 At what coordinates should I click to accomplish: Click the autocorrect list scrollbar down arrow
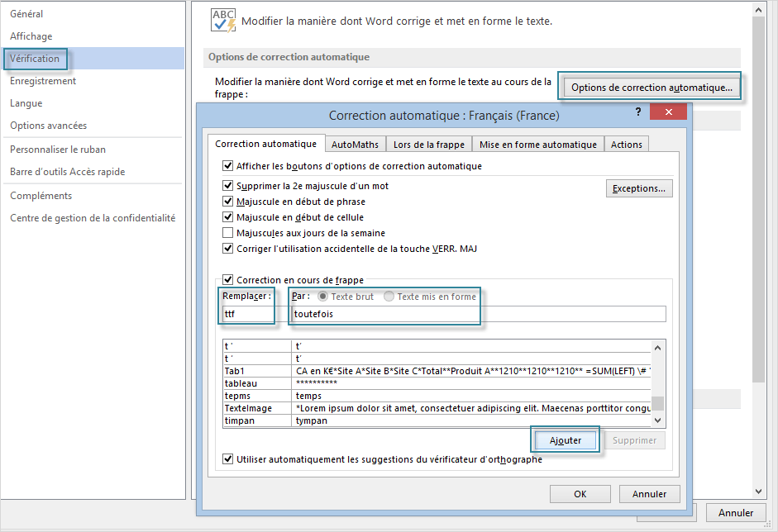coord(659,420)
